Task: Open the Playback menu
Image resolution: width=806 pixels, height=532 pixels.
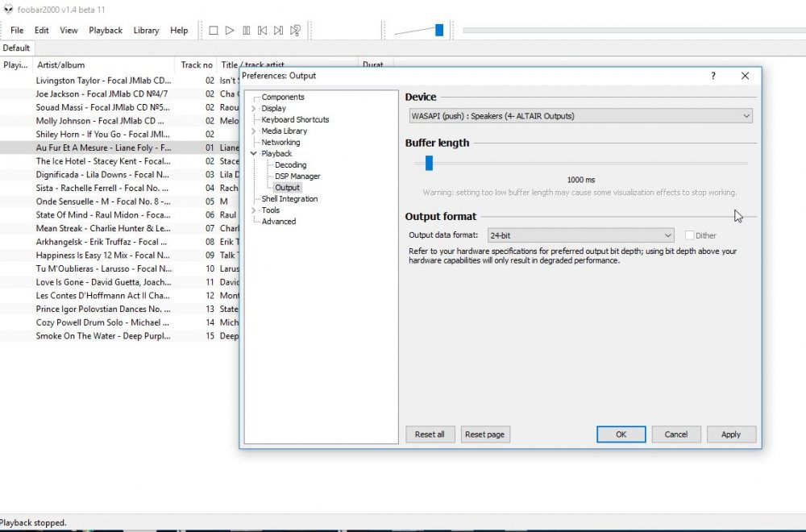Action: [x=106, y=31]
